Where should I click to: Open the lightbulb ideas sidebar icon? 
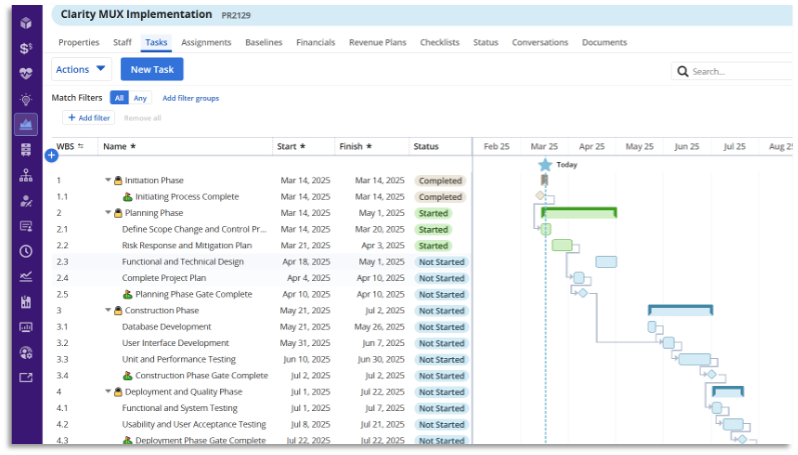(x=26, y=99)
